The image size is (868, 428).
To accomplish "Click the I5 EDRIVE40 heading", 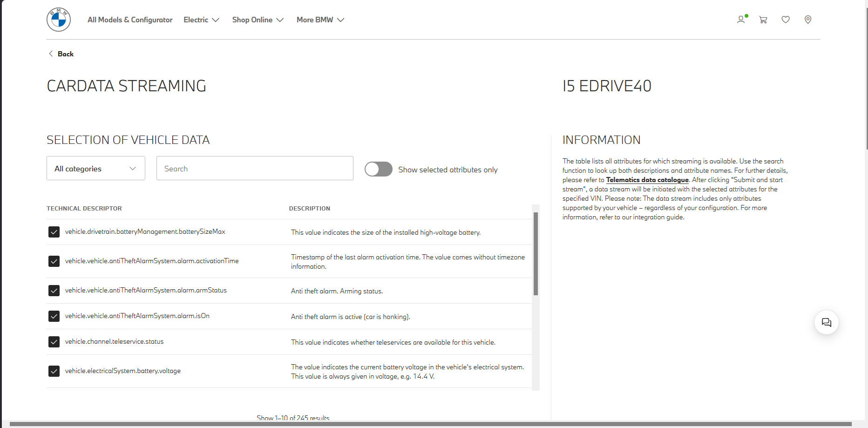I will tap(607, 86).
